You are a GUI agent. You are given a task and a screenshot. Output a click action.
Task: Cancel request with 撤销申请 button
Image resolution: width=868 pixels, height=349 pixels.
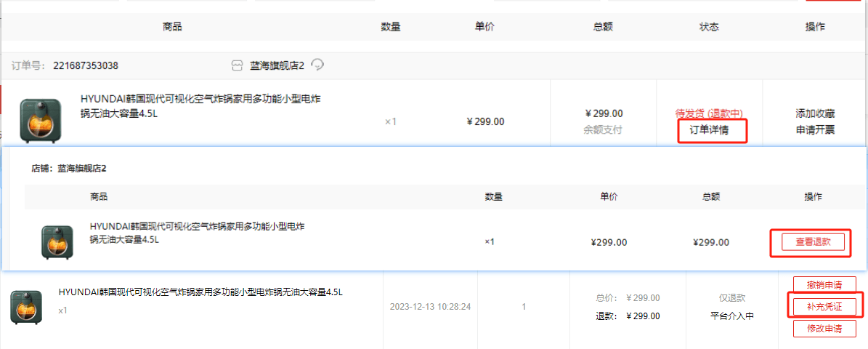(x=824, y=285)
